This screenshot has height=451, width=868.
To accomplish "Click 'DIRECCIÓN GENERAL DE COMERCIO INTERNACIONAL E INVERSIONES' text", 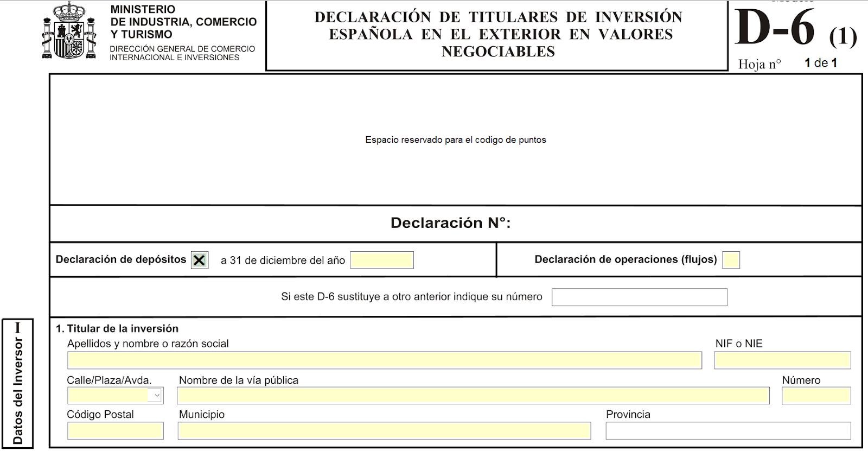I will [x=182, y=53].
